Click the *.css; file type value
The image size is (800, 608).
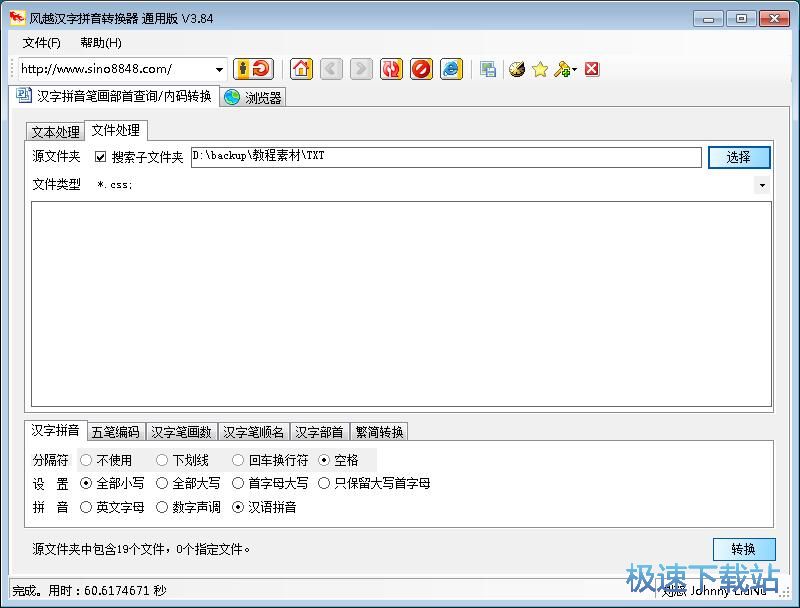pos(115,185)
